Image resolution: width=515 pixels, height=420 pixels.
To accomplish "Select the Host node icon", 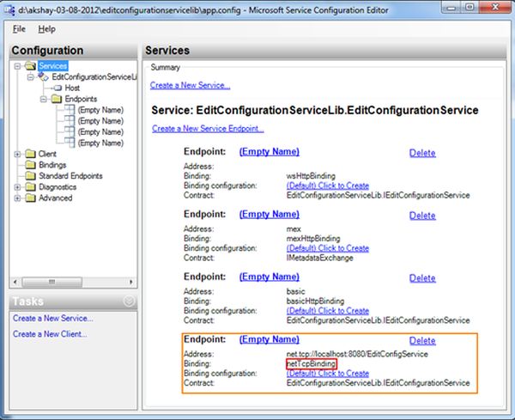I will point(58,88).
